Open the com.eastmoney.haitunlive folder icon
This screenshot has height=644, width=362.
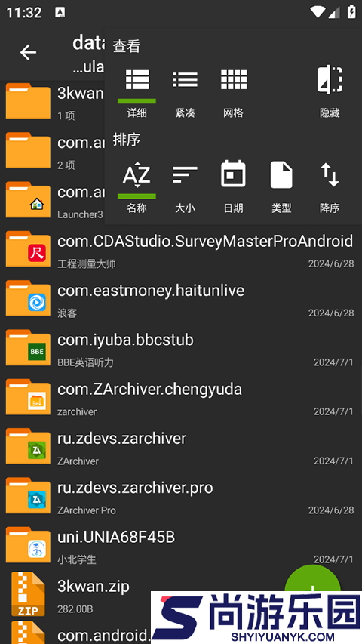28,298
